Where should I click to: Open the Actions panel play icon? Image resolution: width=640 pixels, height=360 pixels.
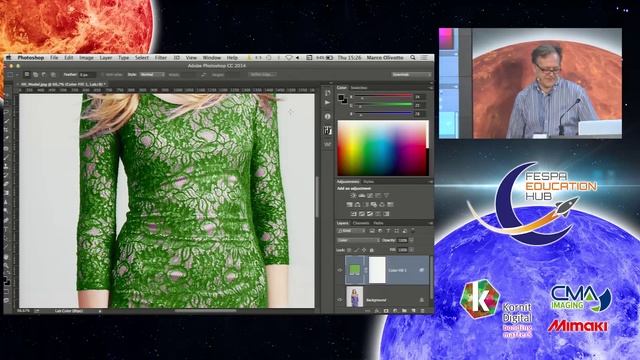[327, 103]
